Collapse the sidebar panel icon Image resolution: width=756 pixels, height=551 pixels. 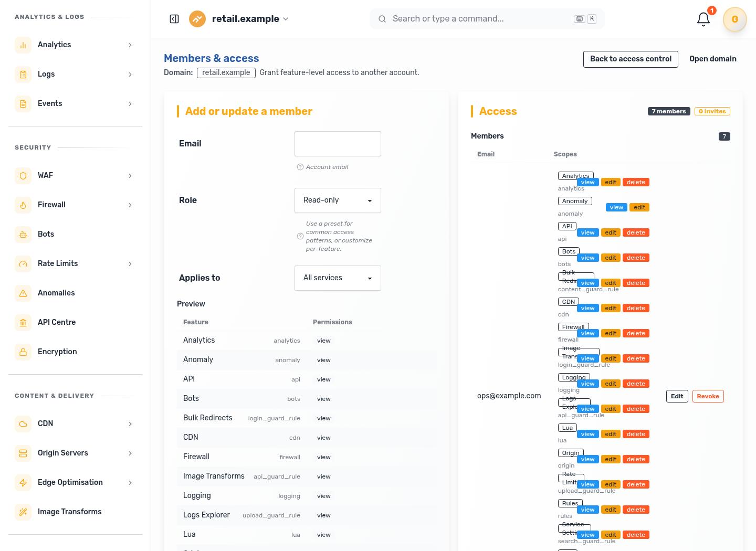(x=174, y=19)
